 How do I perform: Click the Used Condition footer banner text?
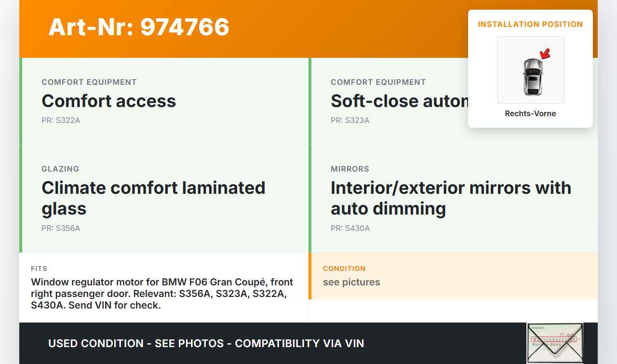point(206,344)
